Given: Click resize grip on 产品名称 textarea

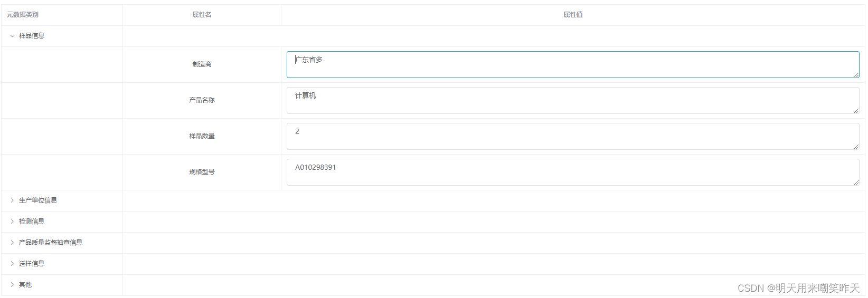Looking at the screenshot, I should (856, 111).
